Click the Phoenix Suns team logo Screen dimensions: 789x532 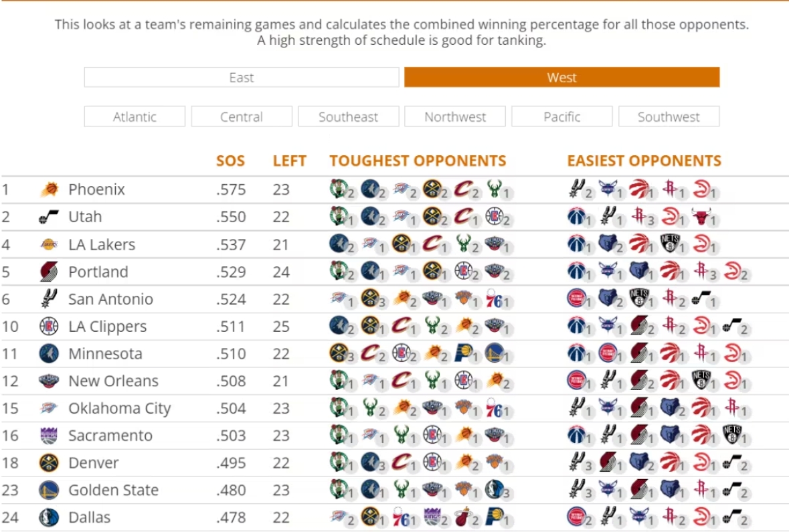(49, 190)
